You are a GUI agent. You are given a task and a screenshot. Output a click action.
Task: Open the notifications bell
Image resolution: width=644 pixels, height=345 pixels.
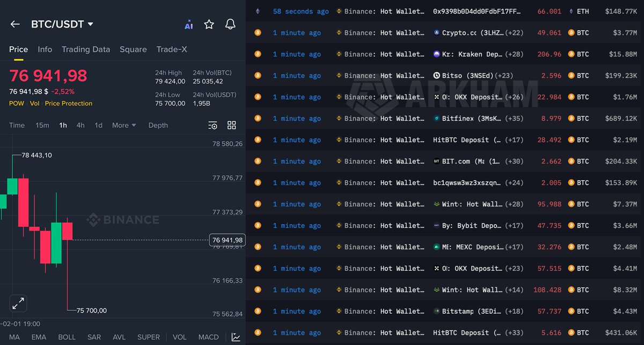tap(230, 24)
